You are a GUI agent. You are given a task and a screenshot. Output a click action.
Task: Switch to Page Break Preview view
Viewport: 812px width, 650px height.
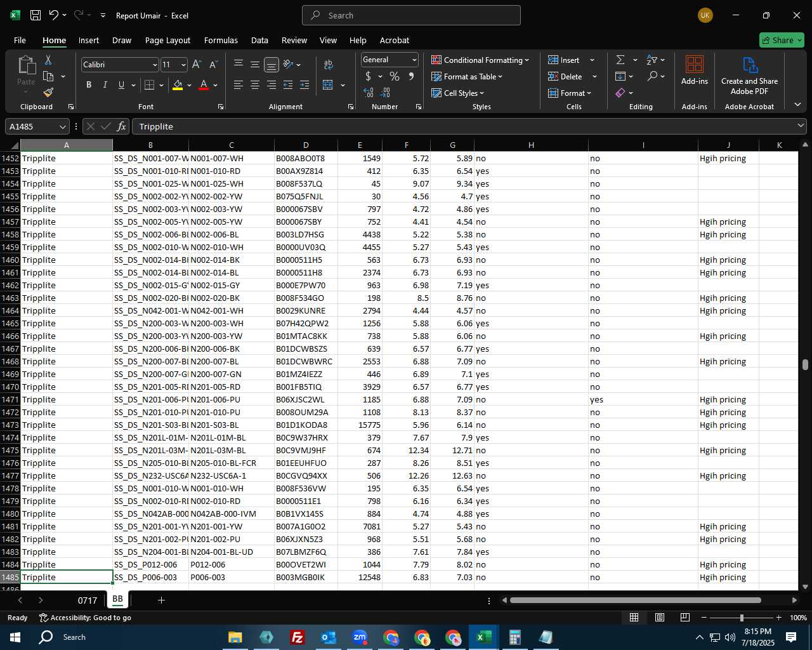tap(685, 618)
